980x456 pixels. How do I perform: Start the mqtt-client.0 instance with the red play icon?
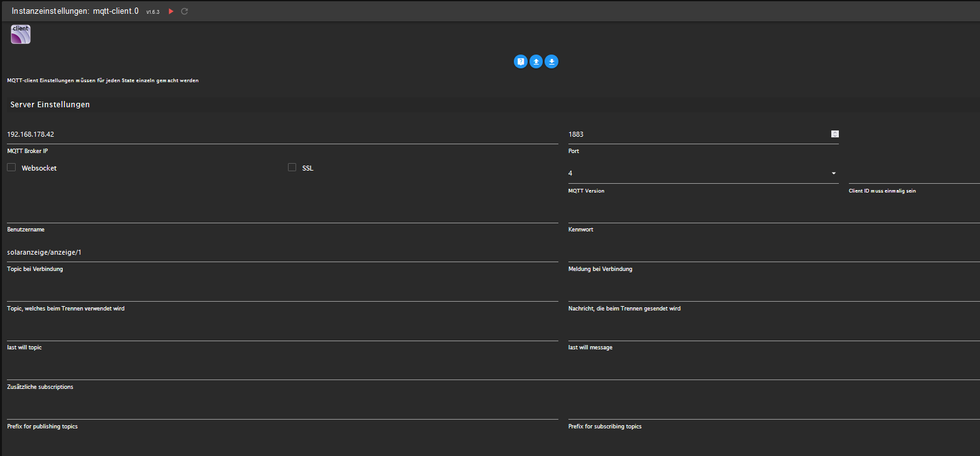pyautogui.click(x=171, y=11)
